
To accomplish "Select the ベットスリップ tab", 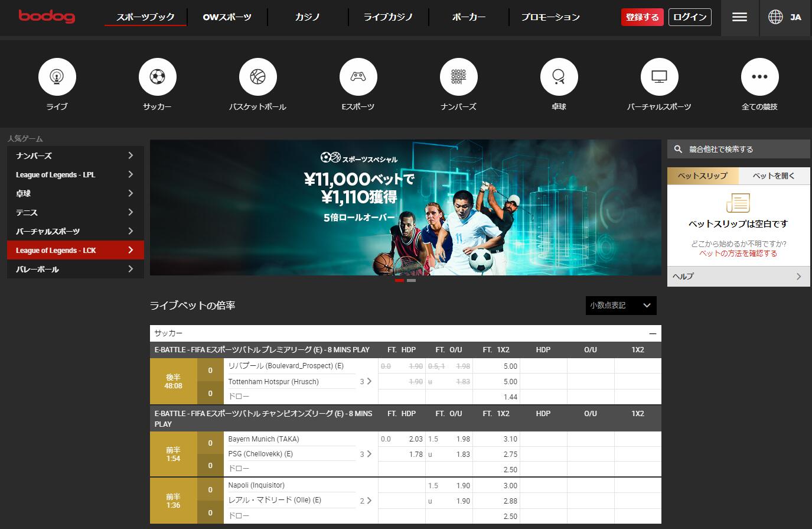I will point(703,176).
